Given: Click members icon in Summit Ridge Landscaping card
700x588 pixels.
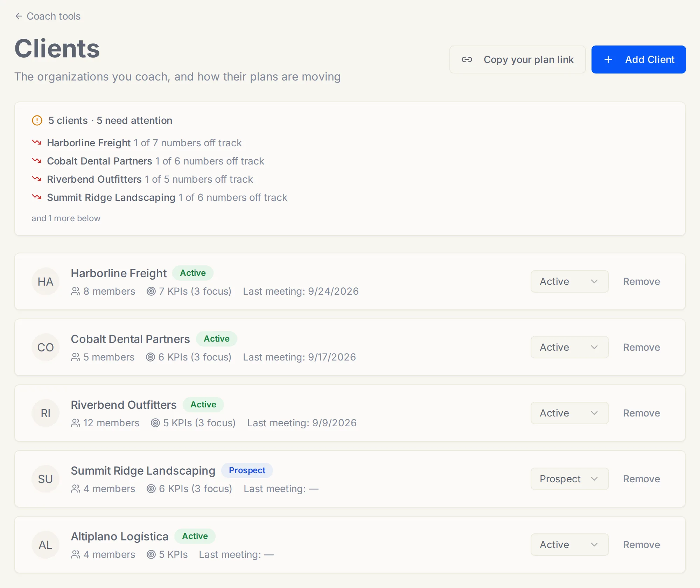Looking at the screenshot, I should pos(76,489).
